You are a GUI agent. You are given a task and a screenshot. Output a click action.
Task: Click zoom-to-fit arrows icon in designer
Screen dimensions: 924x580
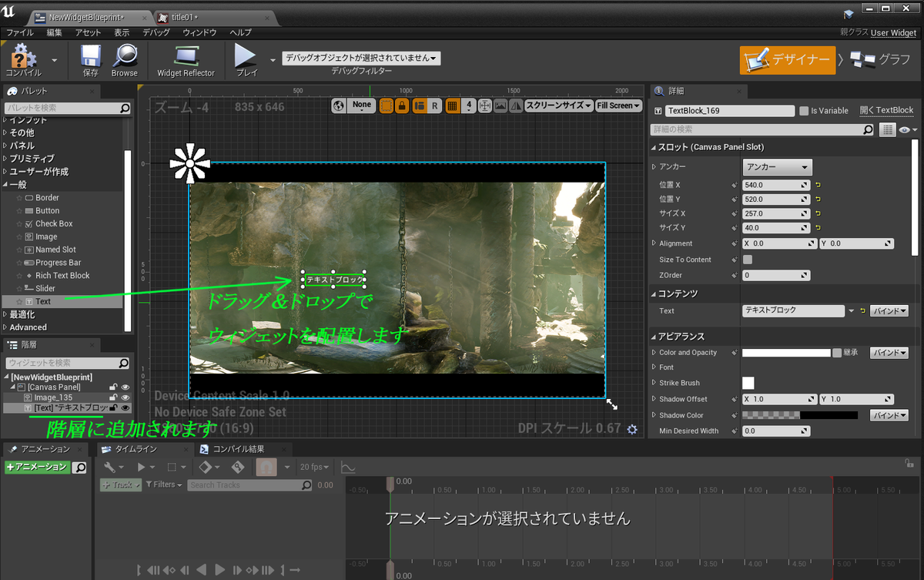tap(485, 106)
